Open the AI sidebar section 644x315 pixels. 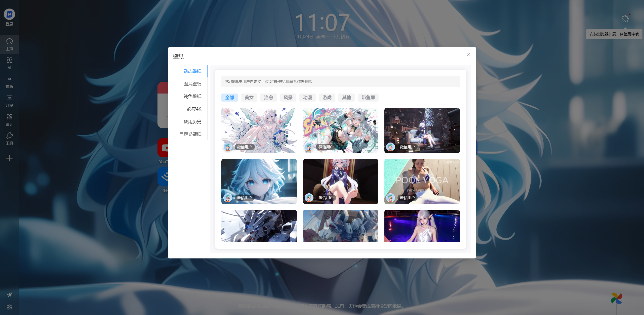coord(9,63)
